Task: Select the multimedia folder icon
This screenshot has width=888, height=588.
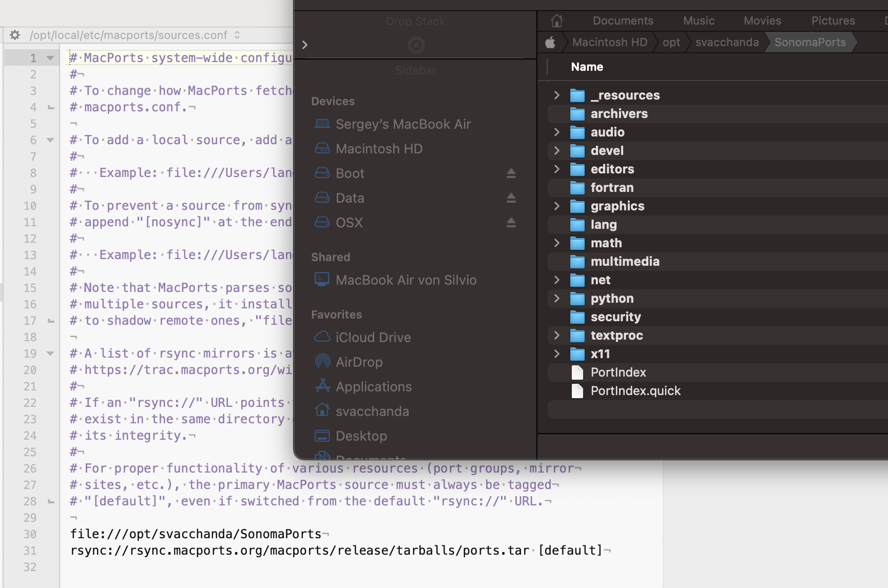Action: tap(577, 262)
